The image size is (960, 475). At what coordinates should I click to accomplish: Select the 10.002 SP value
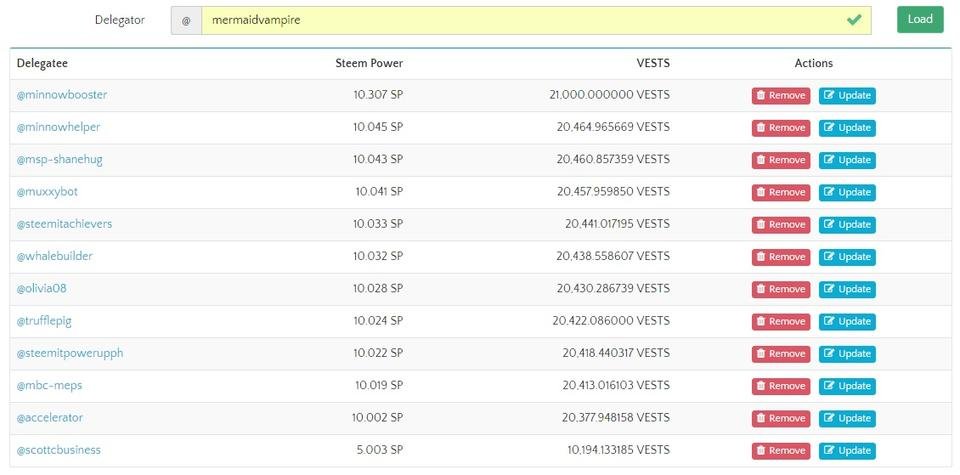(377, 418)
